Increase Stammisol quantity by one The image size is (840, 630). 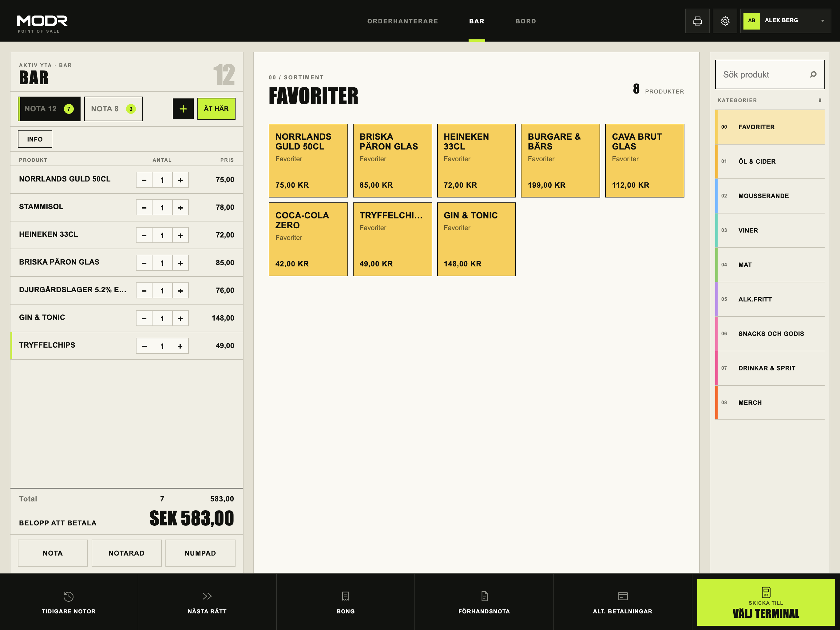[x=180, y=207]
